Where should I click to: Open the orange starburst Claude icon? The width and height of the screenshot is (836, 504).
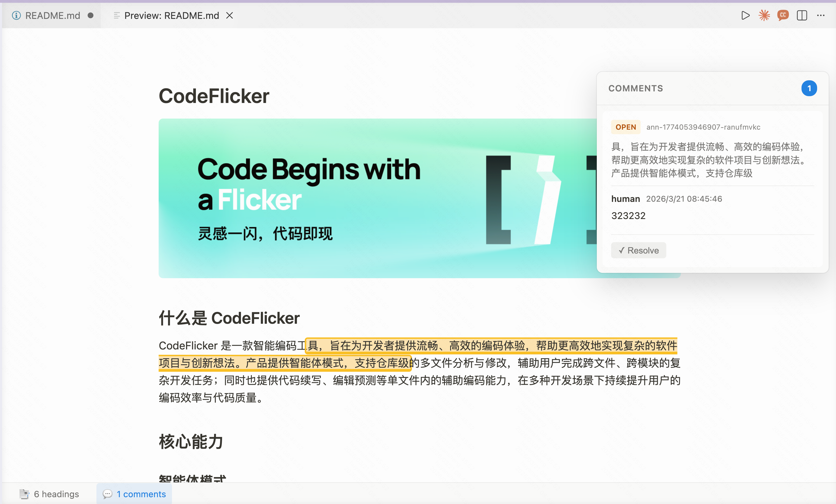[x=764, y=16]
